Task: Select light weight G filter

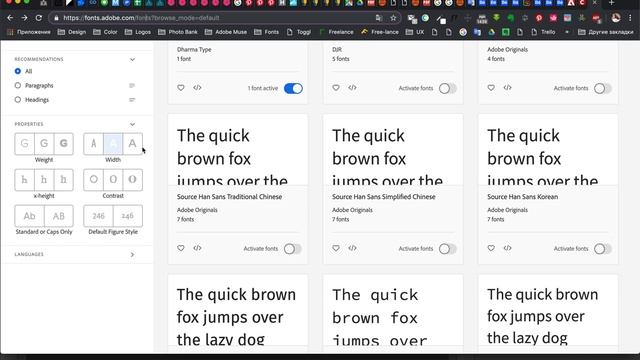Action: pyautogui.click(x=24, y=144)
